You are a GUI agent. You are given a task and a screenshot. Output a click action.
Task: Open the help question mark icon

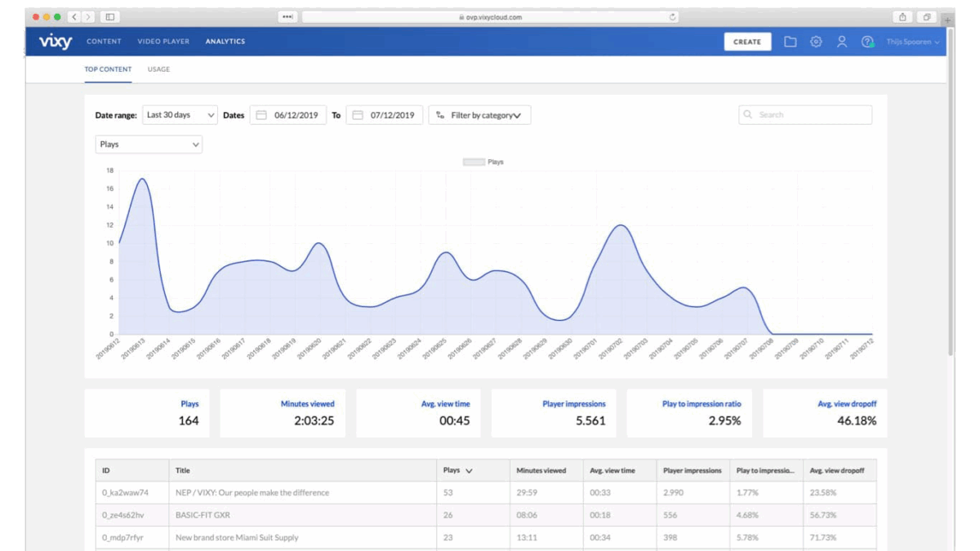coord(867,42)
